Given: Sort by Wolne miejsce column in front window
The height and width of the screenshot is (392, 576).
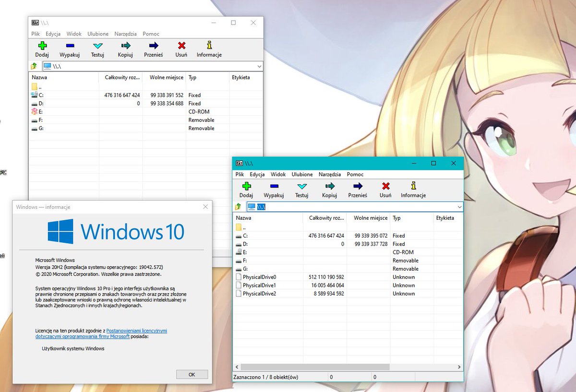Looking at the screenshot, I should click(x=368, y=218).
